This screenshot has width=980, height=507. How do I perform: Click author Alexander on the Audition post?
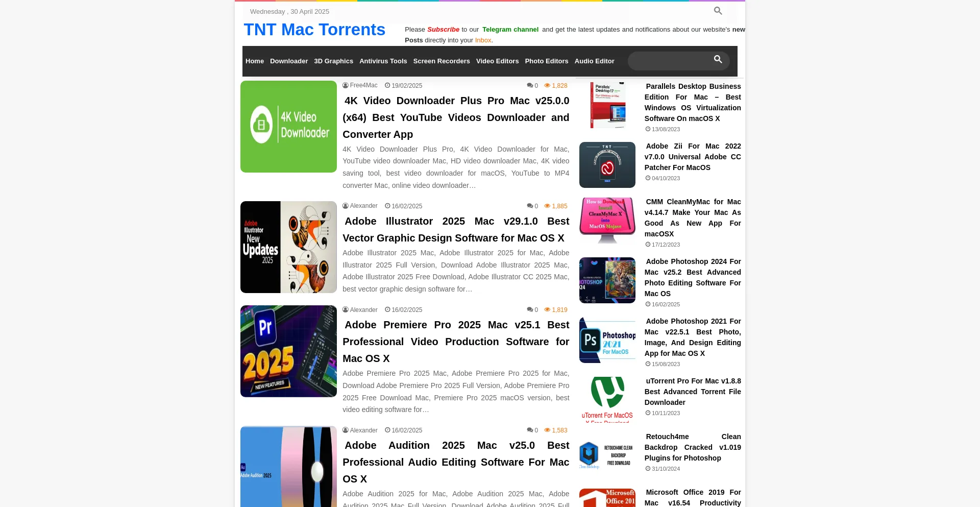(363, 430)
